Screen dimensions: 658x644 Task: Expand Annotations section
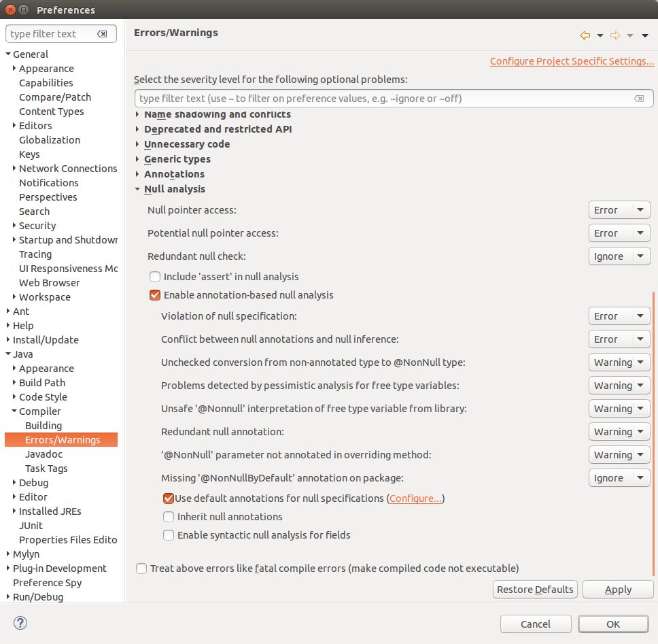point(137,174)
